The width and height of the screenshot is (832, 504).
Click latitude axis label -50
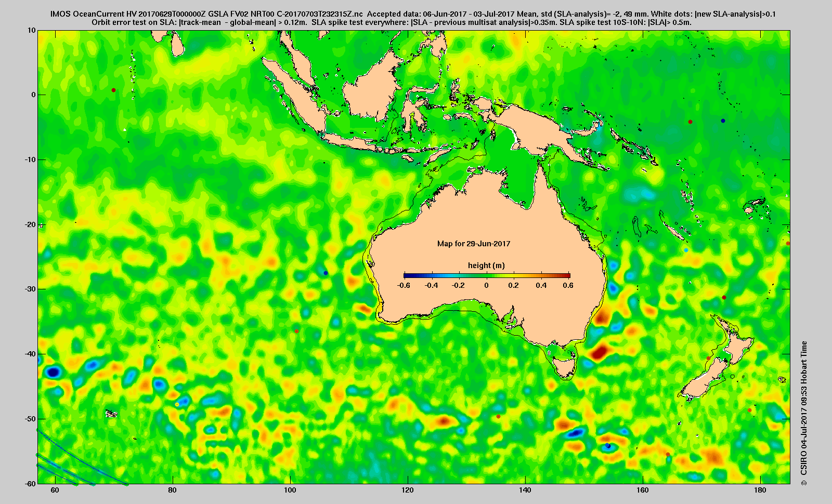[31, 419]
